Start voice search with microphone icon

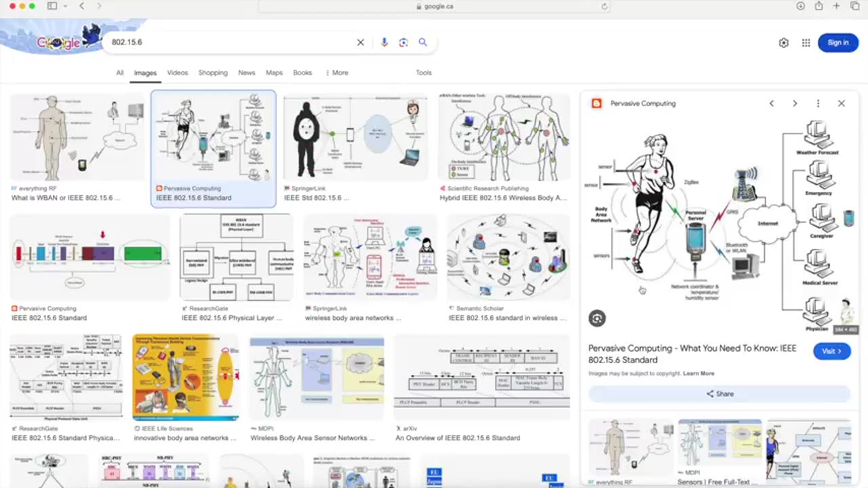coord(384,42)
